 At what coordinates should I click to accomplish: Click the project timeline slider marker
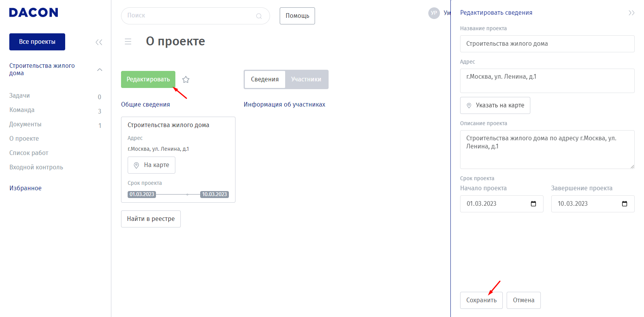click(x=187, y=195)
